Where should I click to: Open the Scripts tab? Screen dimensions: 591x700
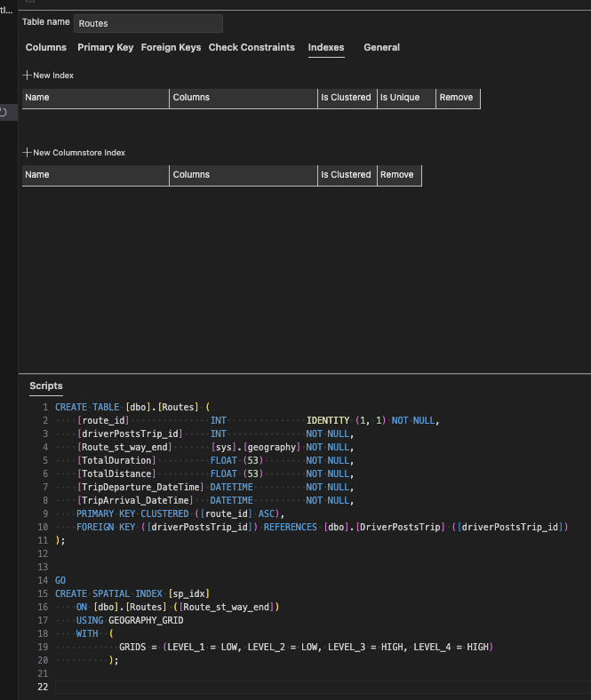tap(46, 386)
